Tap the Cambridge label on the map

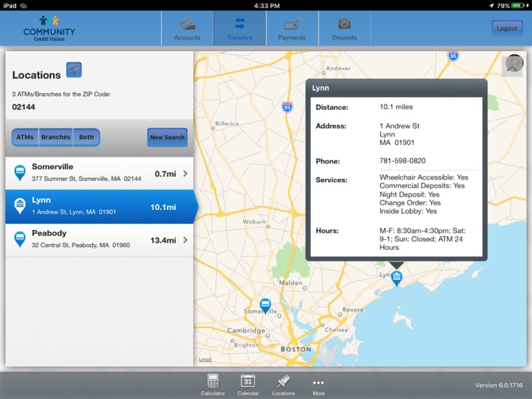click(x=246, y=330)
